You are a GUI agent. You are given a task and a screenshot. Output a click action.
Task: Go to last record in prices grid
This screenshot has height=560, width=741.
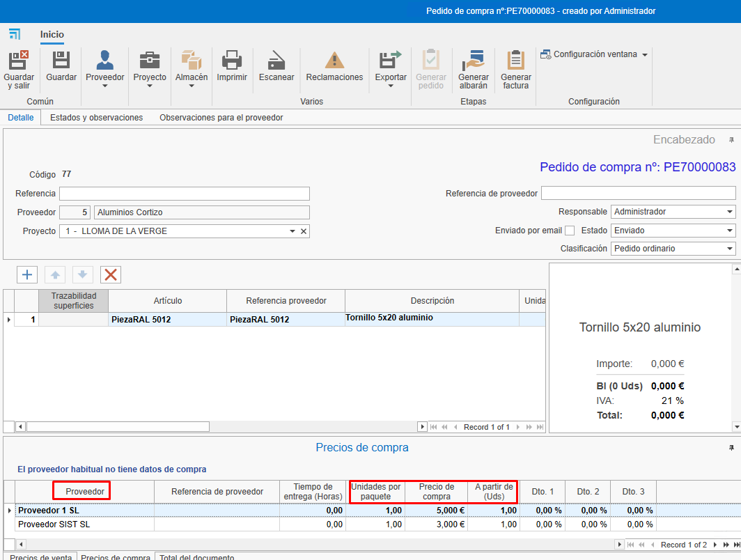[x=736, y=545]
